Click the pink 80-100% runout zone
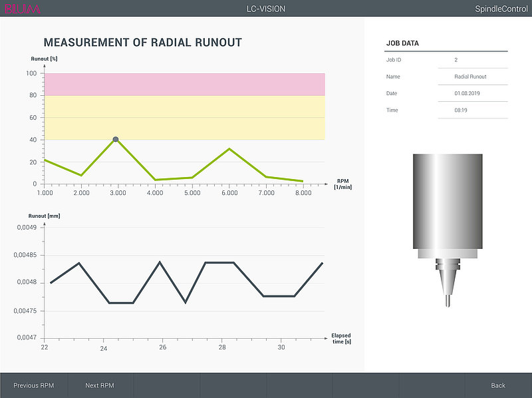532x398 pixels. (x=185, y=85)
